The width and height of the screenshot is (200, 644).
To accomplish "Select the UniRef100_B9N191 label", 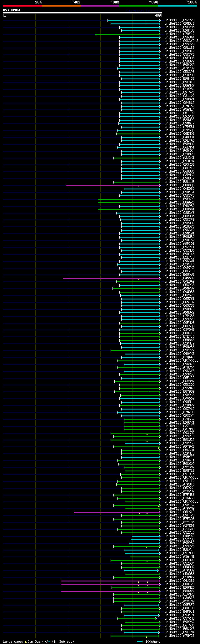I will 179,233.
